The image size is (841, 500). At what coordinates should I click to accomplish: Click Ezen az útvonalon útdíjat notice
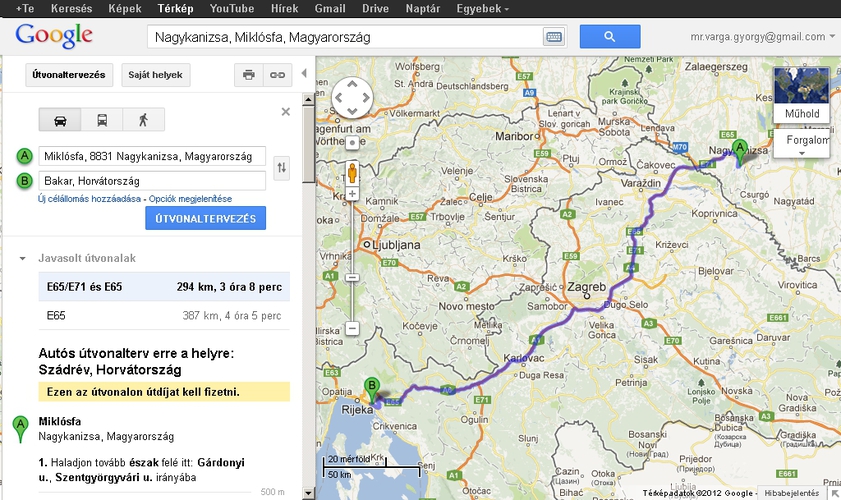pos(164,392)
